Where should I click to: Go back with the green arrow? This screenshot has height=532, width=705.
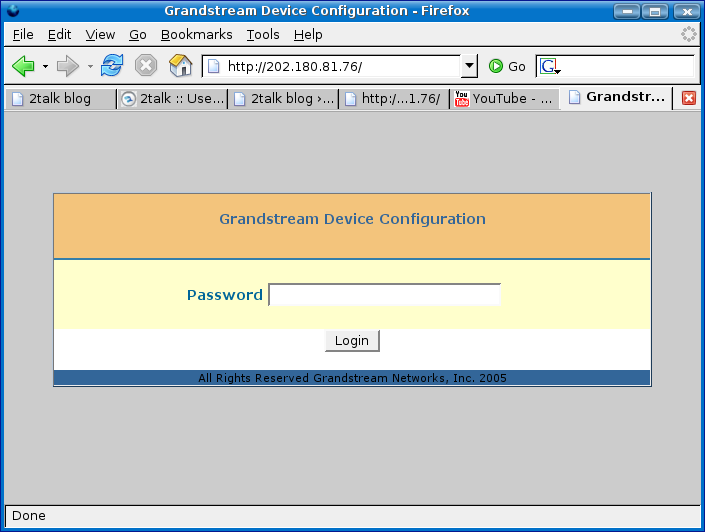23,66
